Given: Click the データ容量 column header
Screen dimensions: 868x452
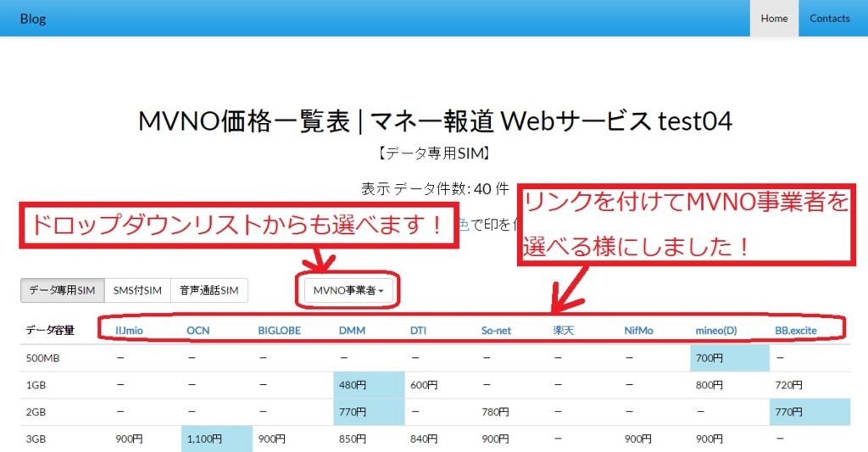Looking at the screenshot, I should point(50,330).
